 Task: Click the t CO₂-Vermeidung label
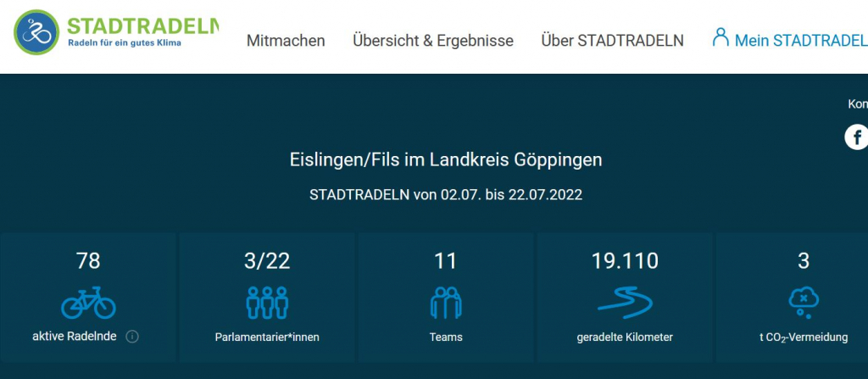pos(803,337)
